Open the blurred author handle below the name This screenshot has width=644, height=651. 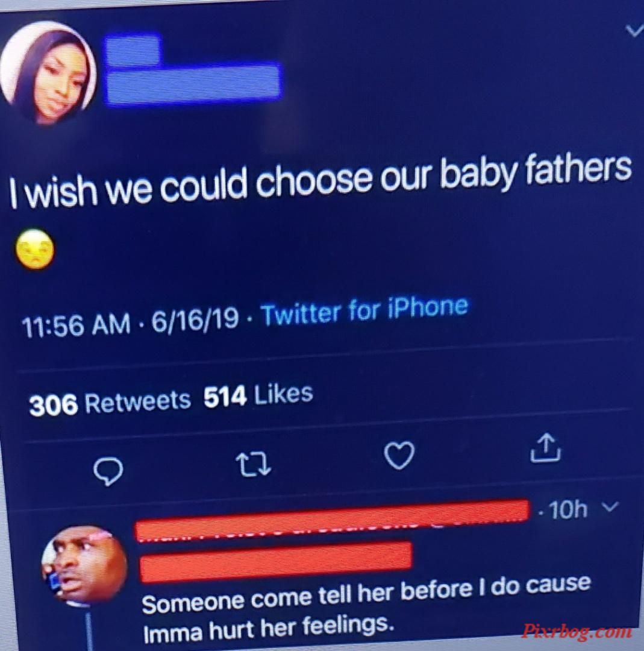[x=194, y=82]
